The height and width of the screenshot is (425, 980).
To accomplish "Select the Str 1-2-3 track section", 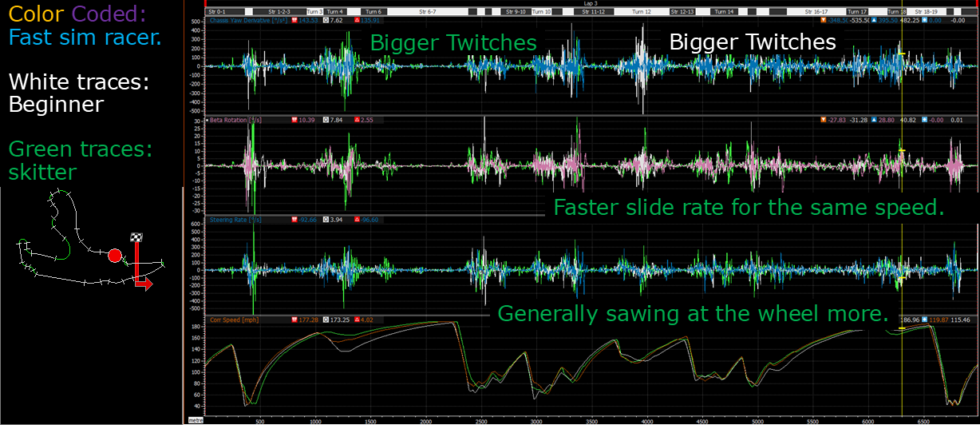I will [x=279, y=12].
